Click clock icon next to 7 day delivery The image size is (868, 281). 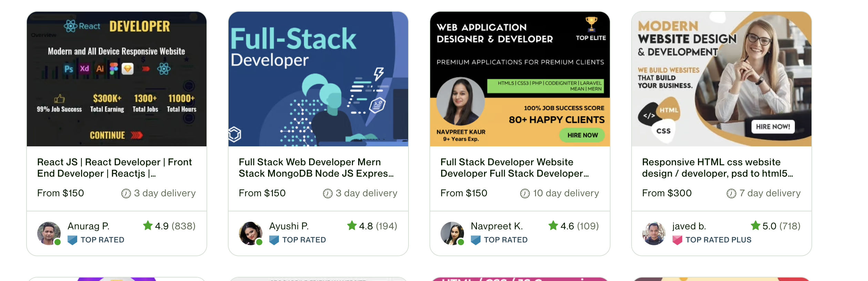[731, 194]
